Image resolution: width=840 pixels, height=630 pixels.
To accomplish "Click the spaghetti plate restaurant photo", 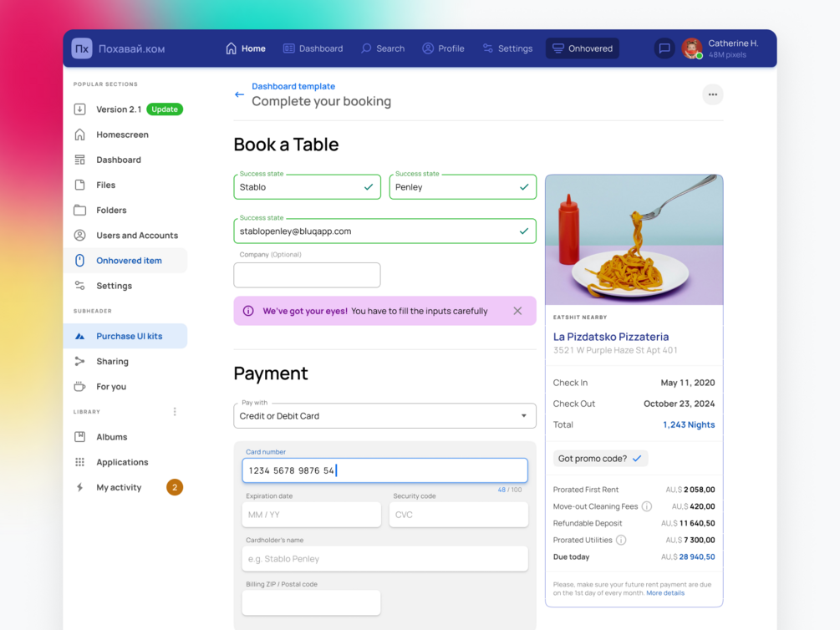I will coord(634,240).
